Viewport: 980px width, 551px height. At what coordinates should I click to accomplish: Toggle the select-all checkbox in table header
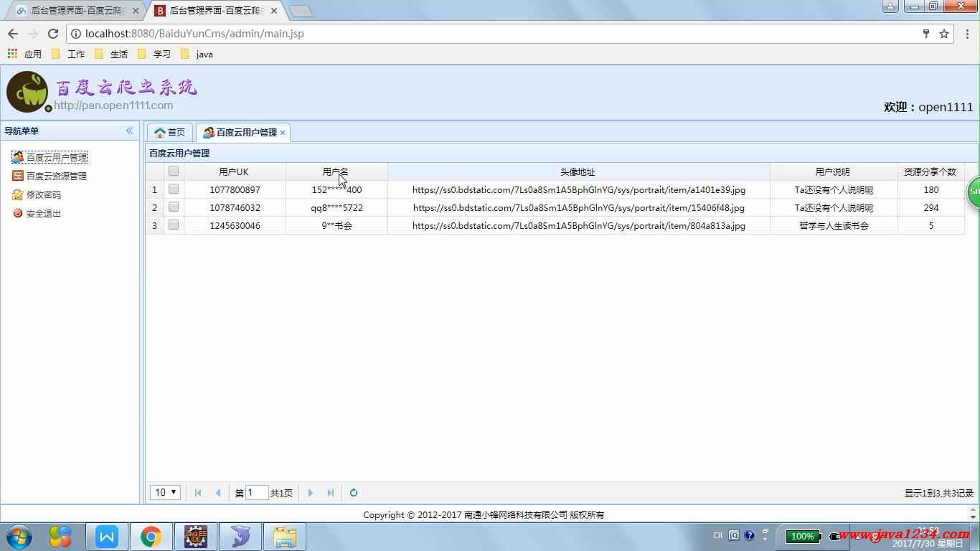(x=174, y=171)
